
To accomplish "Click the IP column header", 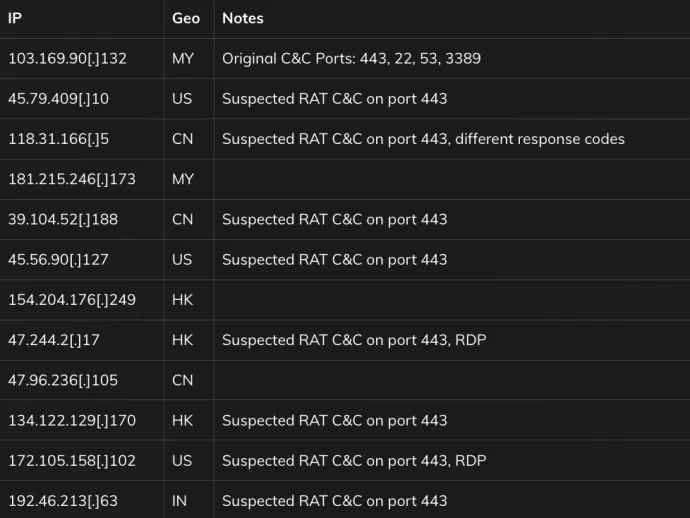I will [15, 18].
